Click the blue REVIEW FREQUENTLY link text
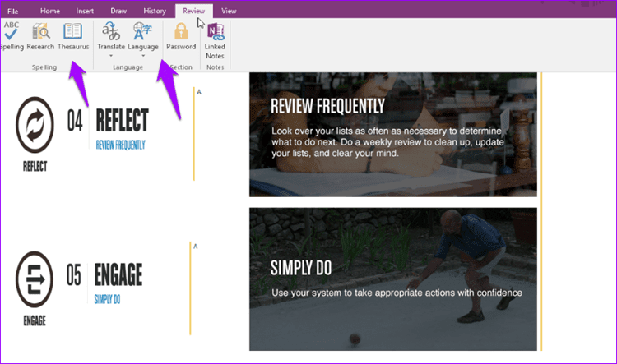The height and width of the screenshot is (364, 617). coord(120,145)
